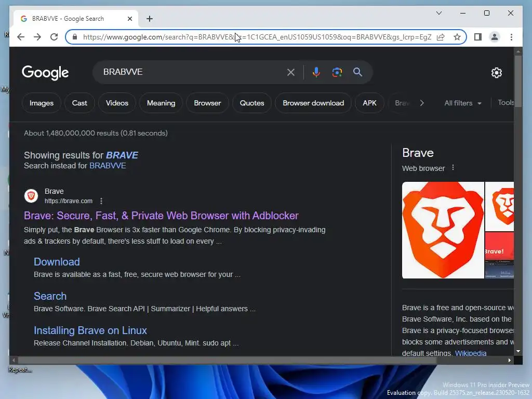Open the Wikipedia link in Brave panel
This screenshot has width=532, height=399.
tap(471, 353)
